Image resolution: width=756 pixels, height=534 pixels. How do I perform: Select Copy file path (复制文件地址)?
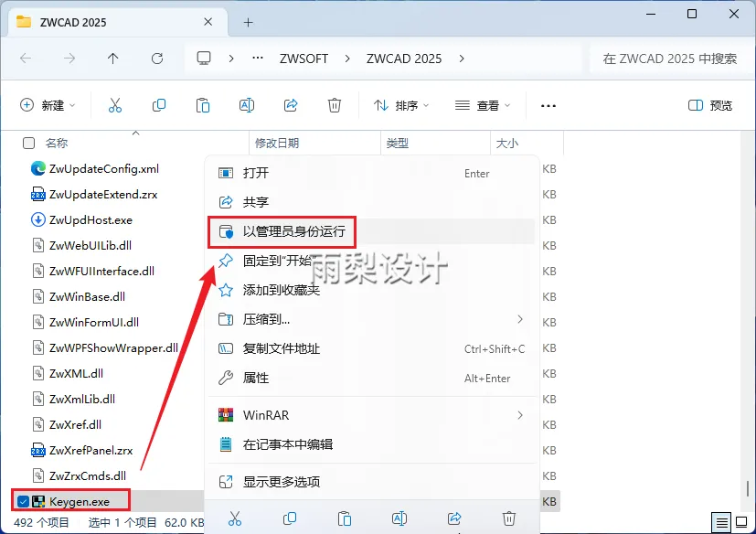[x=372, y=348]
